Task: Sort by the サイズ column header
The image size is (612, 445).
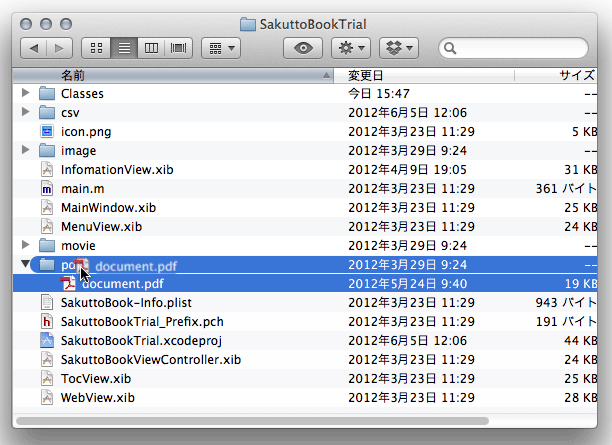Action: (556, 75)
